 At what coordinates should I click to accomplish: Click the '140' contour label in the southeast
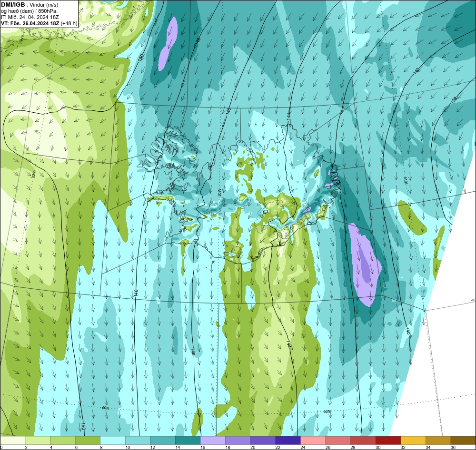[408, 331]
